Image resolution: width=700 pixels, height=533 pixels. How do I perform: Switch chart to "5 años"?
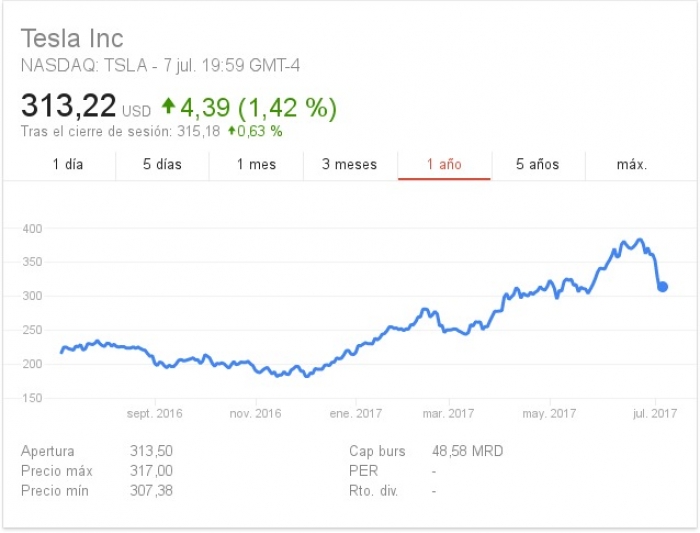[x=538, y=164]
